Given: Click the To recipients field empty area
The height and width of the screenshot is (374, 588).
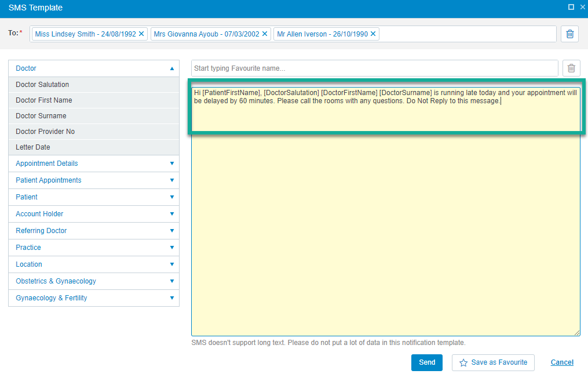Looking at the screenshot, I should pos(467,34).
